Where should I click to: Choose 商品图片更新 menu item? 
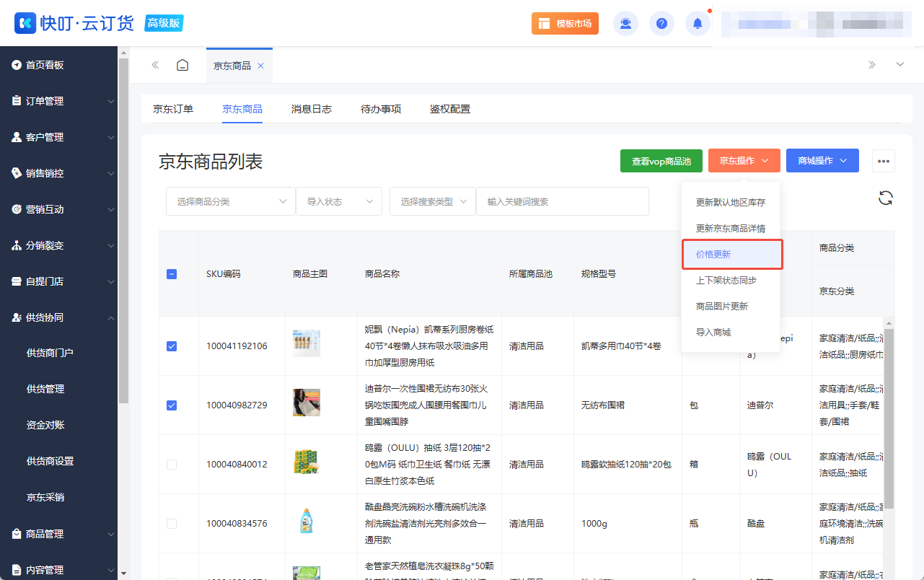pos(731,307)
